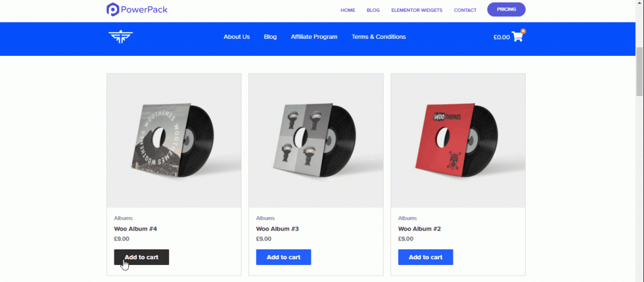
Task: Click the orange cart count badge
Action: [523, 31]
